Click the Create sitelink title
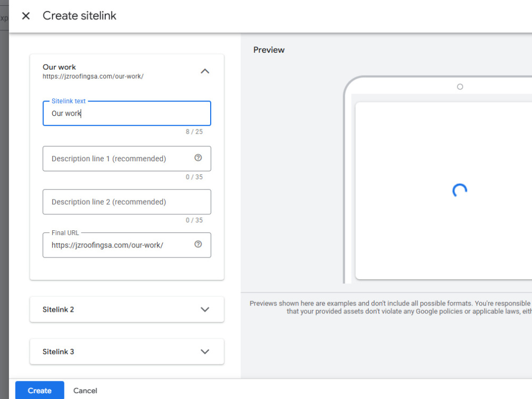Image resolution: width=532 pixels, height=399 pixels. tap(79, 15)
